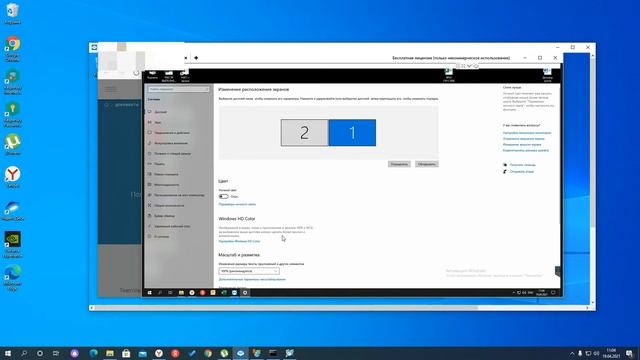
Task: Launch Yandex Browser desktop shortcut
Action: tap(13, 177)
